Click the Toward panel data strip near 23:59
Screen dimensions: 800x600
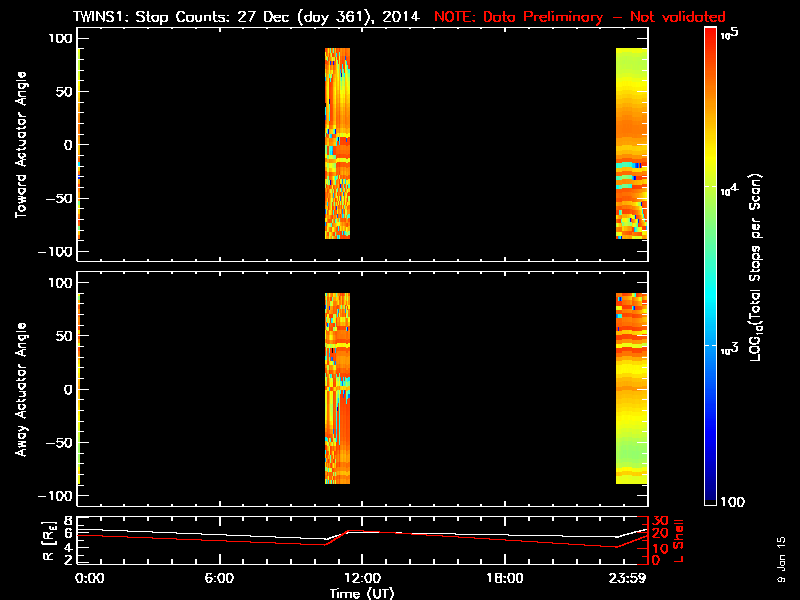(x=632, y=143)
